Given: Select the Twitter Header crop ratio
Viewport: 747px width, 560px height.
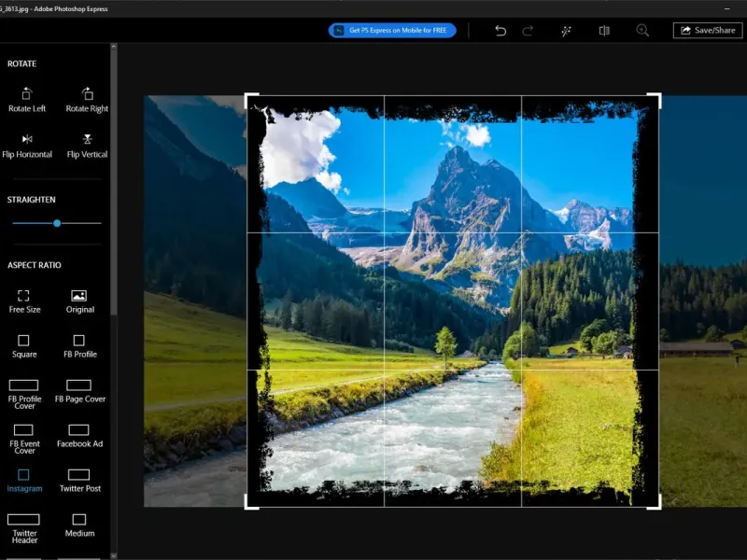Looking at the screenshot, I should pyautogui.click(x=24, y=528).
